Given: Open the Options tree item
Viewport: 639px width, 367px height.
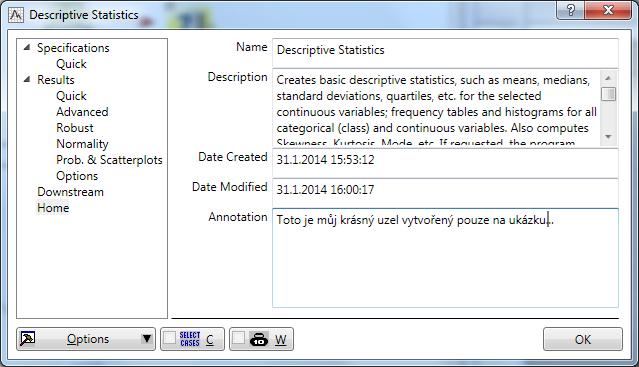Looking at the screenshot, I should pos(77,176).
